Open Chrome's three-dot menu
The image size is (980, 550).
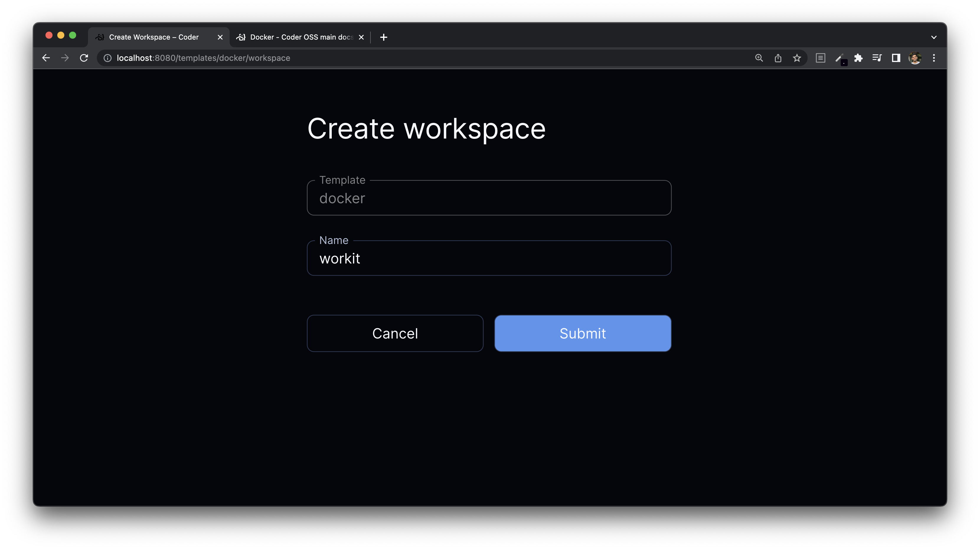[934, 58]
